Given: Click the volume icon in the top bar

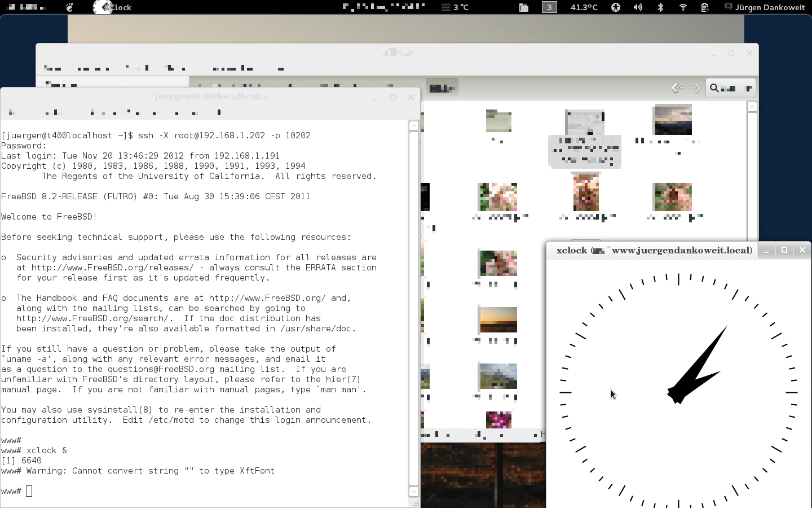Looking at the screenshot, I should tap(638, 7).
